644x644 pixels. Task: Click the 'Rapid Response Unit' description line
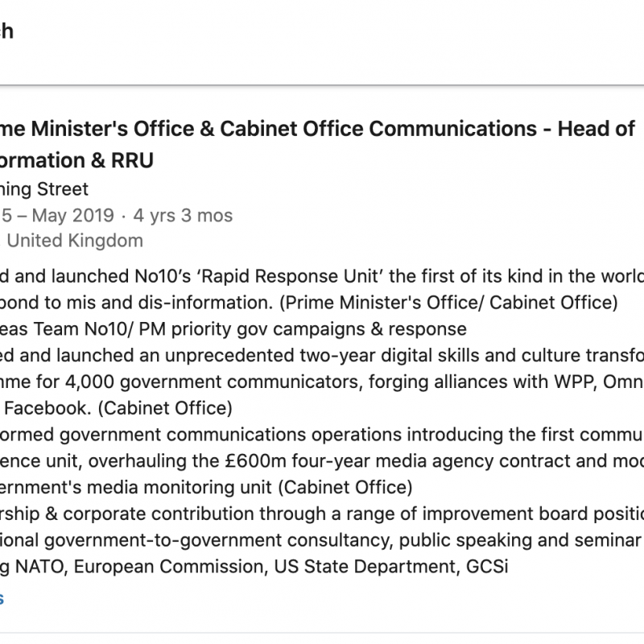point(322,279)
